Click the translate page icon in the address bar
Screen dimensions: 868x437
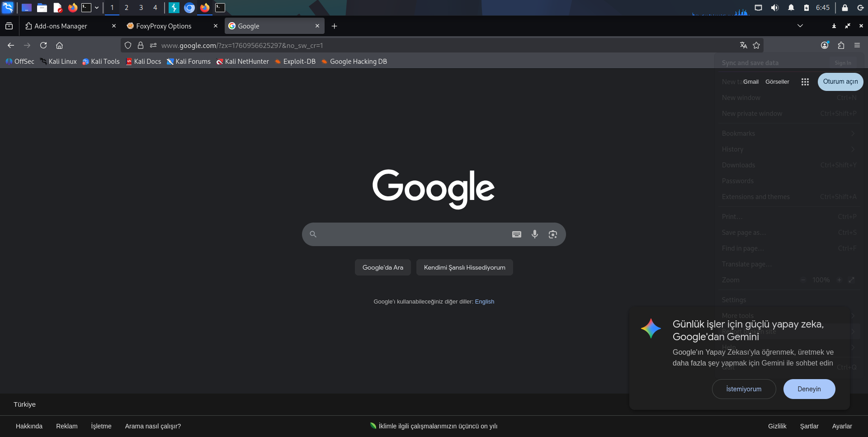(743, 45)
